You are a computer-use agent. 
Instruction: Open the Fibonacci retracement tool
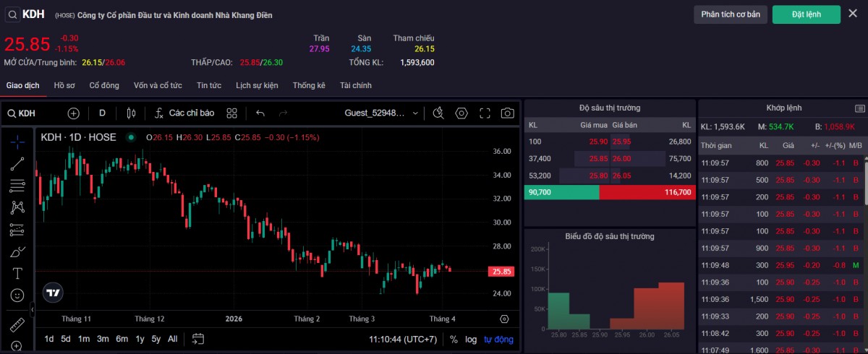[17, 186]
